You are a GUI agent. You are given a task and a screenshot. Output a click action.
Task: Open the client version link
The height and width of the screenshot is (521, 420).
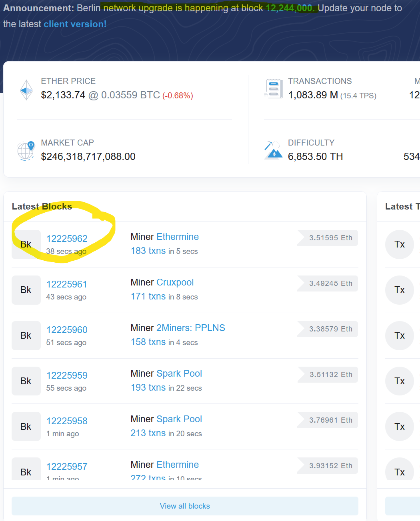75,24
